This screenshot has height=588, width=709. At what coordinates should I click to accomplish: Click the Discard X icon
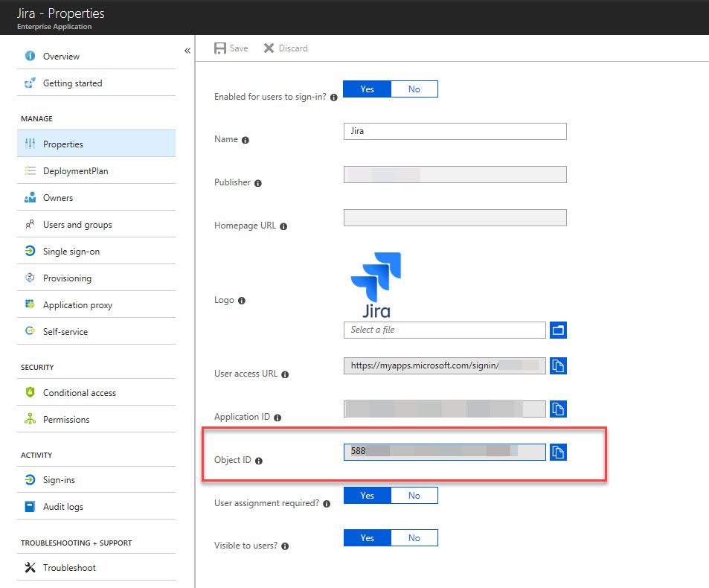(269, 48)
